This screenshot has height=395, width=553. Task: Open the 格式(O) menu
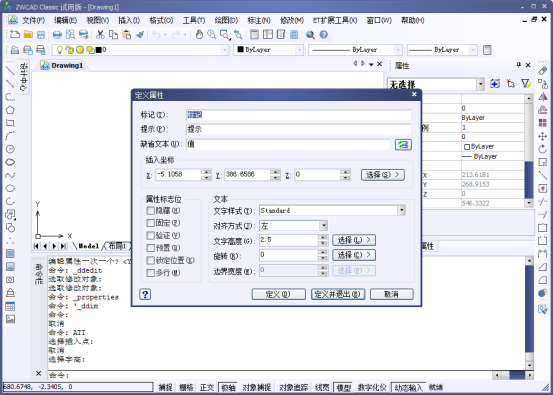[161, 20]
